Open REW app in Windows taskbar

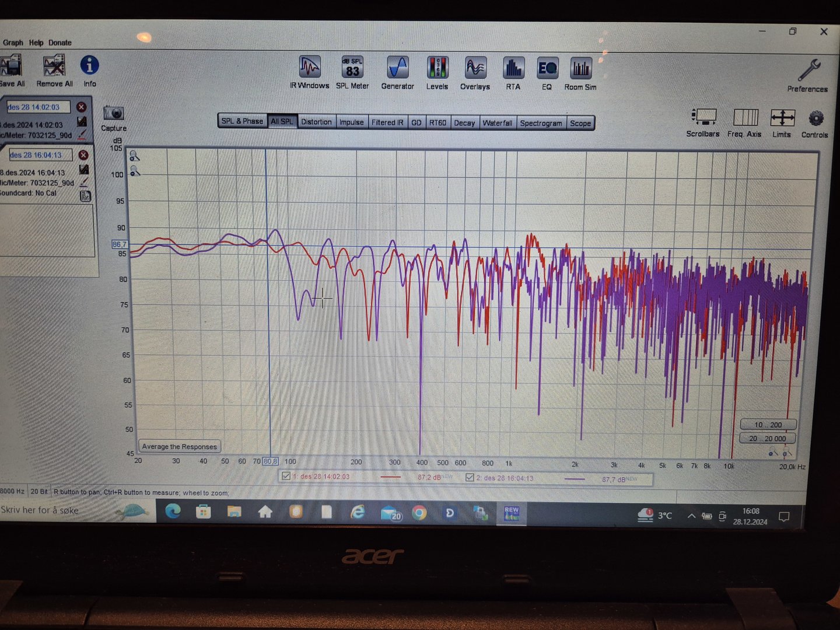[512, 513]
